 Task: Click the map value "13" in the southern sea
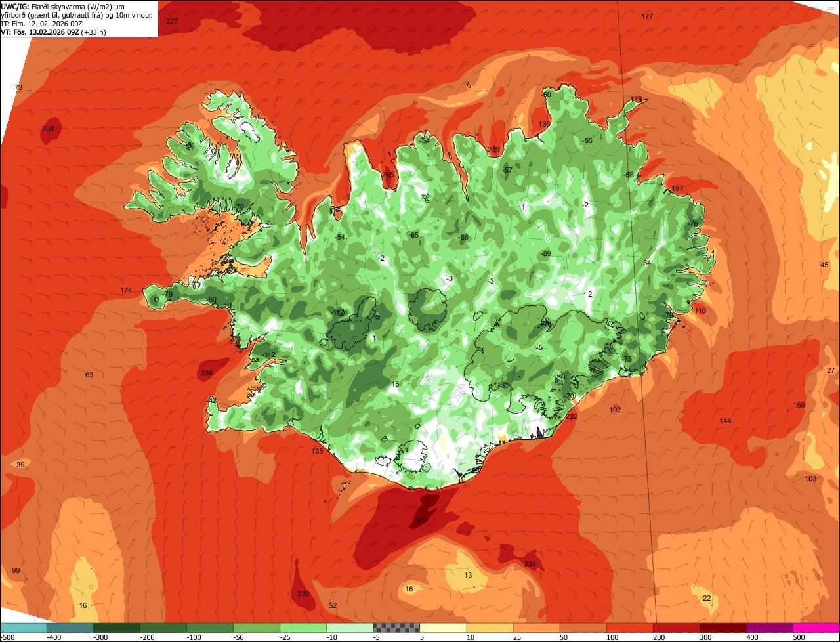[468, 575]
